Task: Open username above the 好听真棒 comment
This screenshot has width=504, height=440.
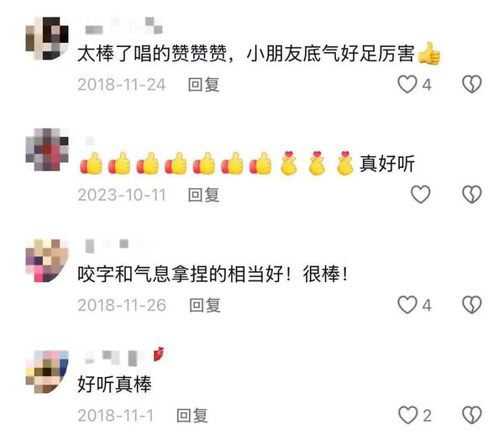Action: pyautogui.click(x=124, y=357)
